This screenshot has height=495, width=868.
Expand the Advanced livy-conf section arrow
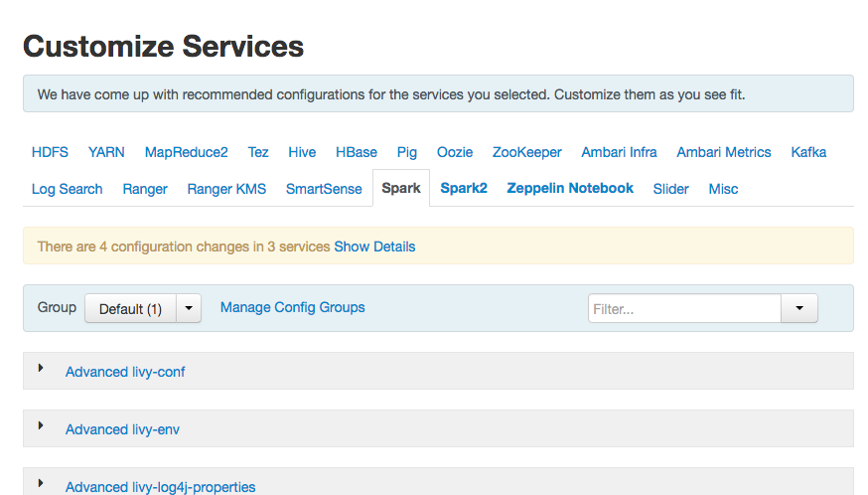click(42, 368)
